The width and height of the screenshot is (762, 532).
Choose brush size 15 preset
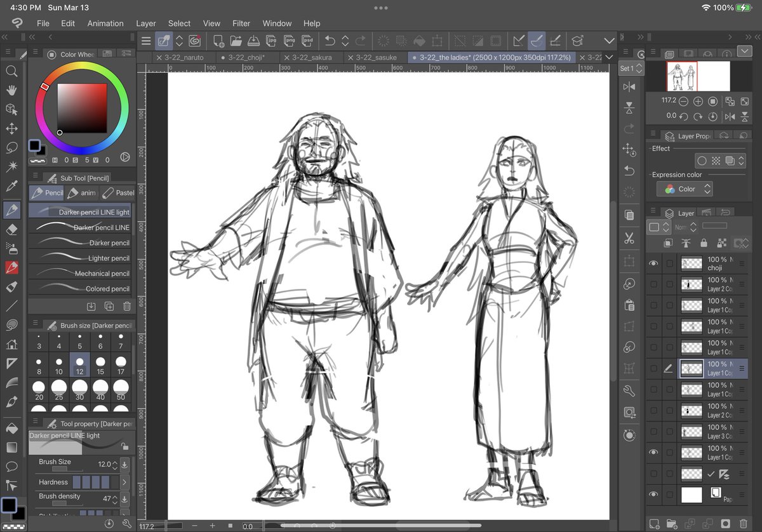100,366
